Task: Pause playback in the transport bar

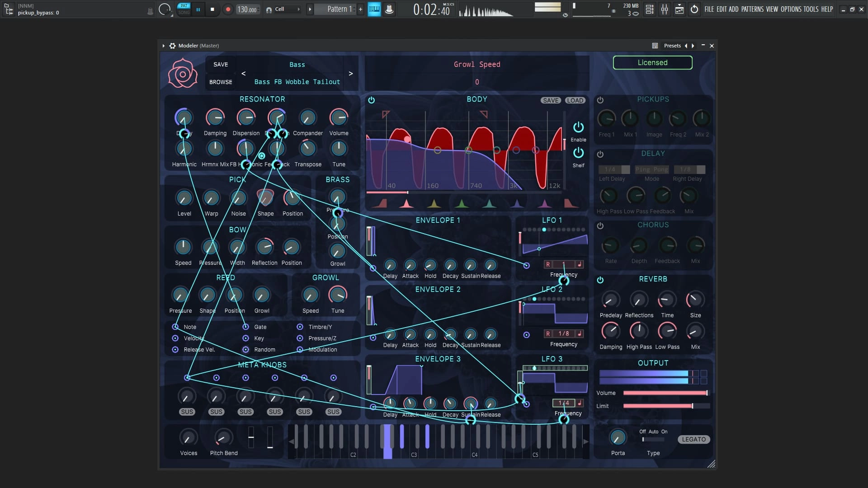Action: (x=198, y=9)
